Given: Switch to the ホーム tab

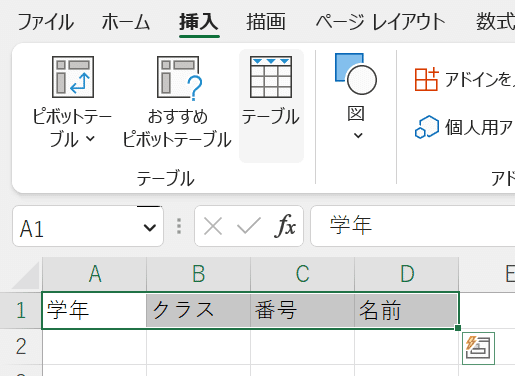Looking at the screenshot, I should 126,22.
